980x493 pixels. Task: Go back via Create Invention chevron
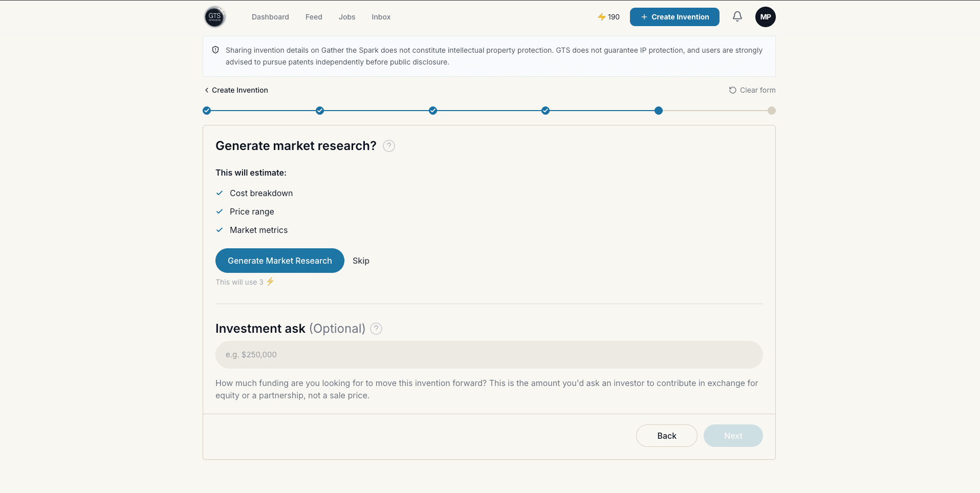pos(207,90)
